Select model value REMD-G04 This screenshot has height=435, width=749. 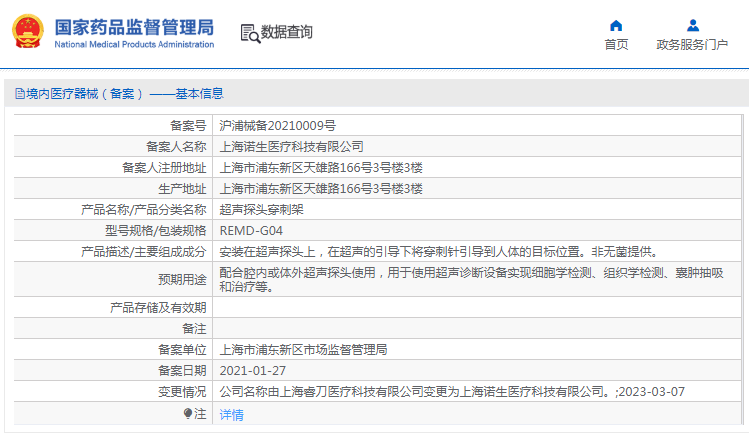(251, 231)
